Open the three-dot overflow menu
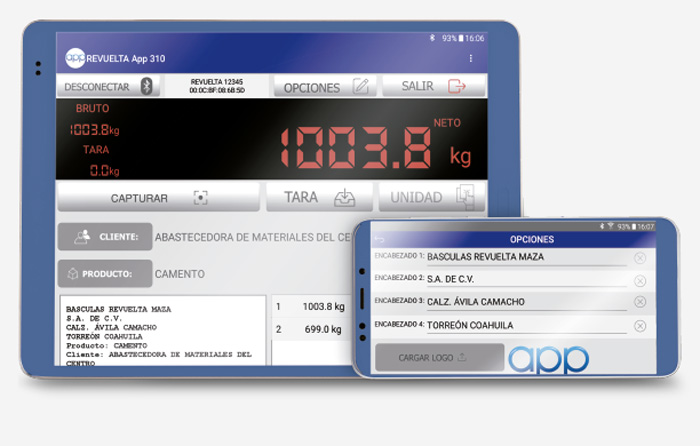The width and height of the screenshot is (700, 446). point(471,58)
